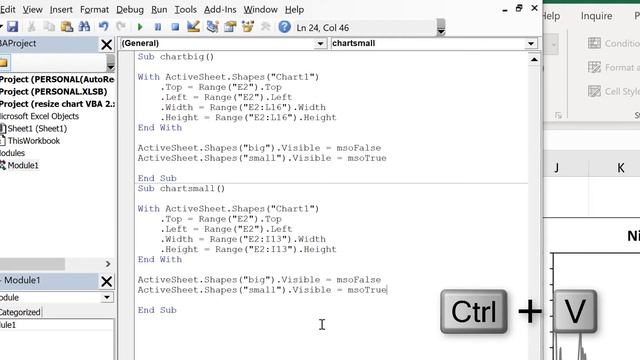
Task: Open Find with the binoculars icon
Action: tap(84, 27)
